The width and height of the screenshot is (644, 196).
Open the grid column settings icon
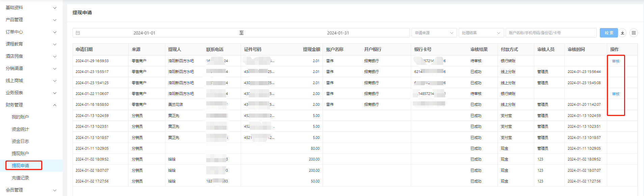634,33
